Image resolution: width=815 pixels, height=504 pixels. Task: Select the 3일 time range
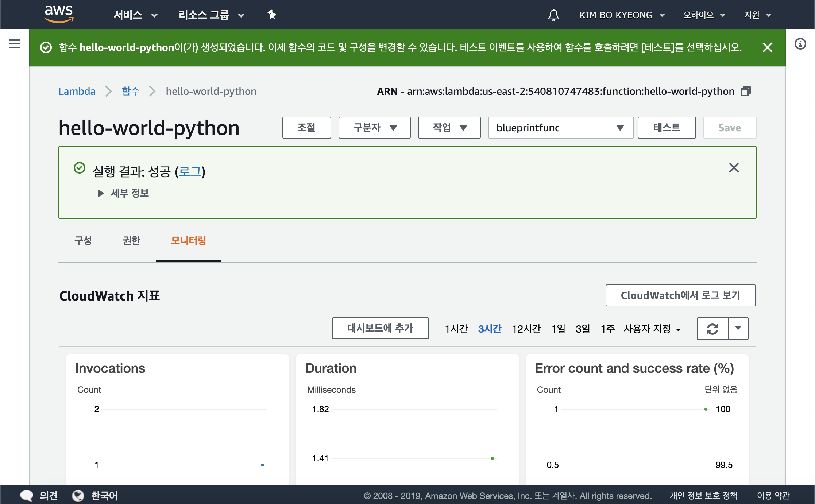(583, 329)
